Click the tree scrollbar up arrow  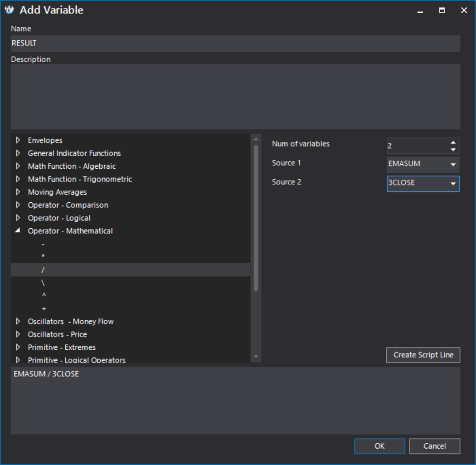tap(256, 139)
